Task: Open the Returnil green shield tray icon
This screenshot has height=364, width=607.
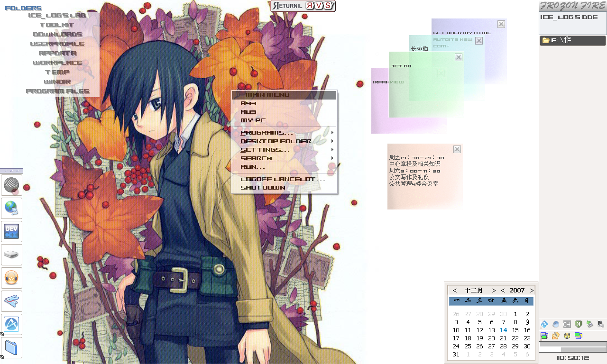Action: point(578,324)
